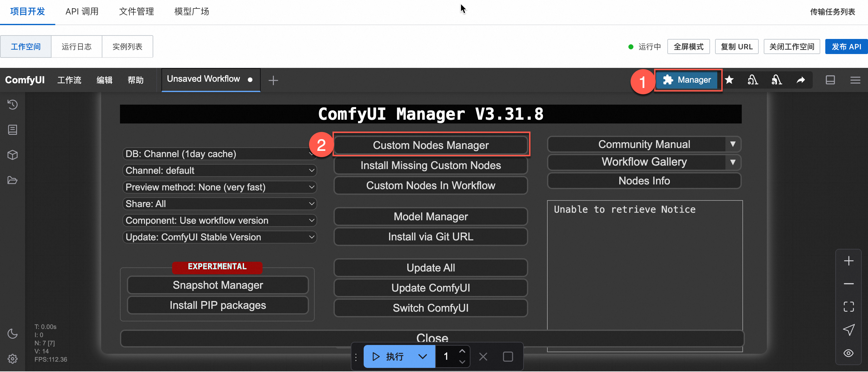Click Update All button
The width and height of the screenshot is (868, 372).
coord(431,268)
